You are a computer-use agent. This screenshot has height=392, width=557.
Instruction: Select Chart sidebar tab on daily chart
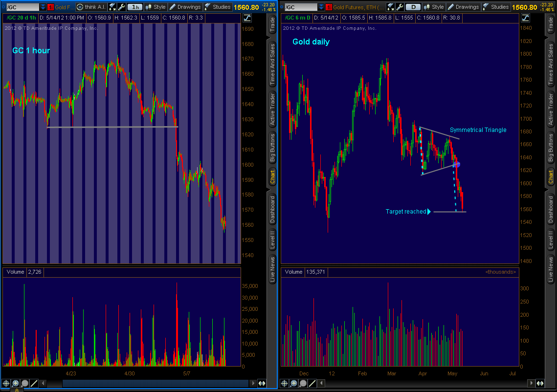[x=551, y=177]
